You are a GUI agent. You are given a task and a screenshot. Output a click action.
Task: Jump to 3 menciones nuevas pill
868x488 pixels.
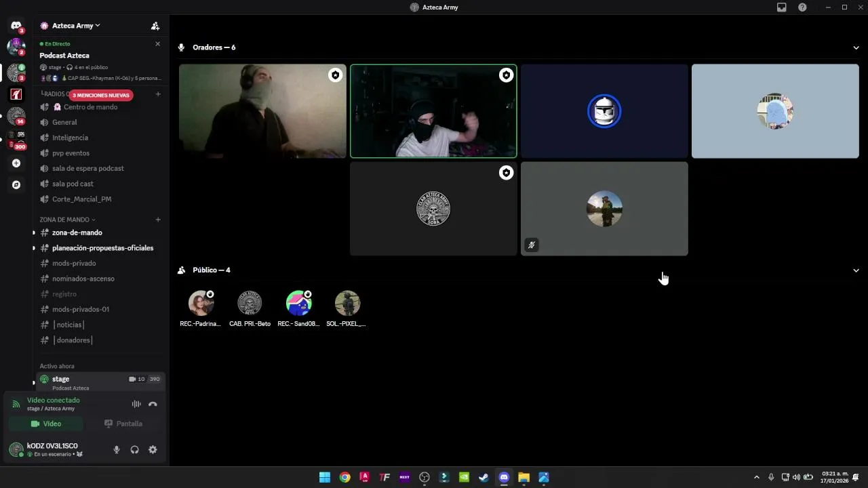(100, 96)
